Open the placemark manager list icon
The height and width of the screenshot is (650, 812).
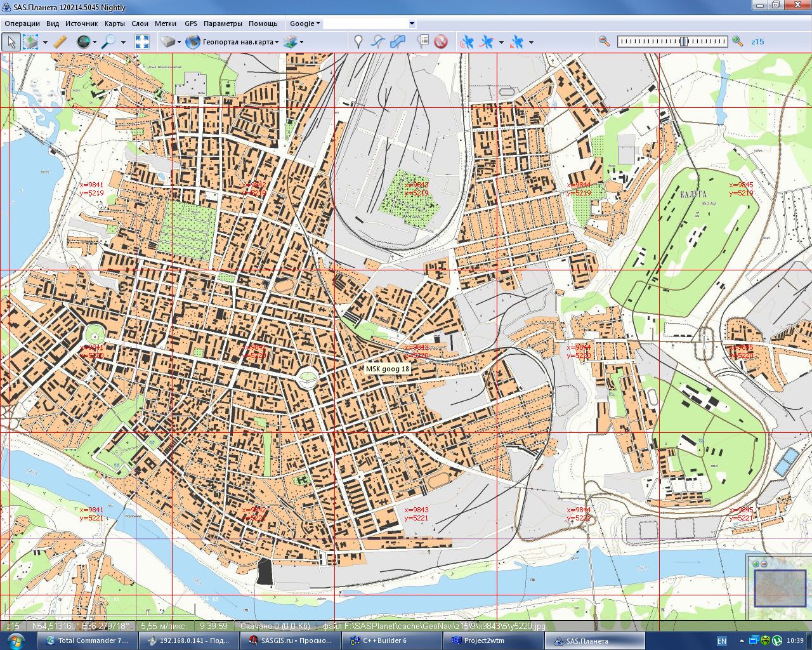[x=423, y=42]
